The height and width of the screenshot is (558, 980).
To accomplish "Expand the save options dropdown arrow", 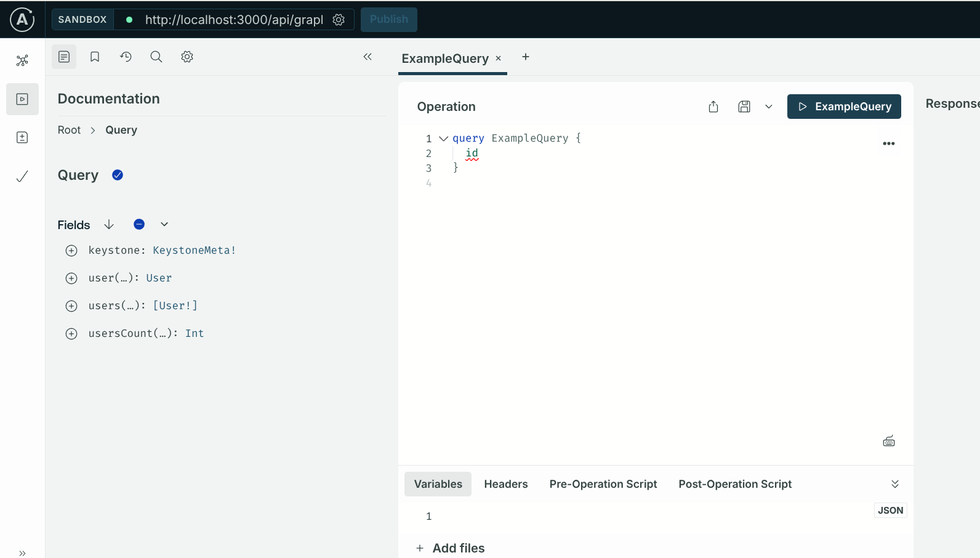I will [769, 107].
